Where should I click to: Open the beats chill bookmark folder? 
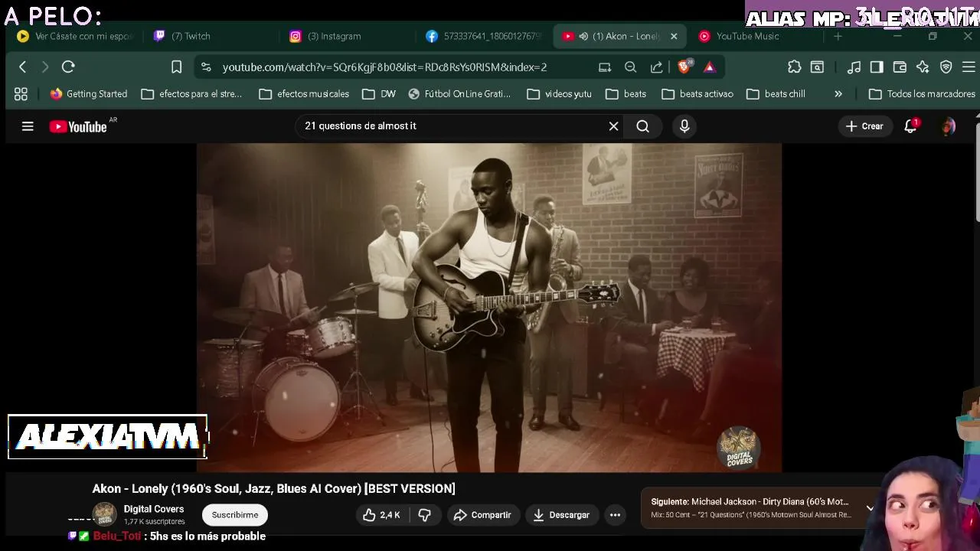coord(776,94)
